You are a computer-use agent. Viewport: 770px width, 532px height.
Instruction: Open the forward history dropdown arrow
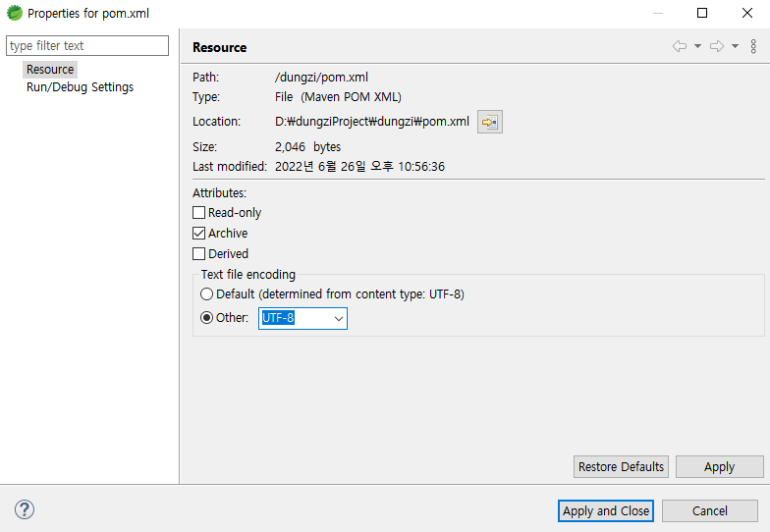735,46
